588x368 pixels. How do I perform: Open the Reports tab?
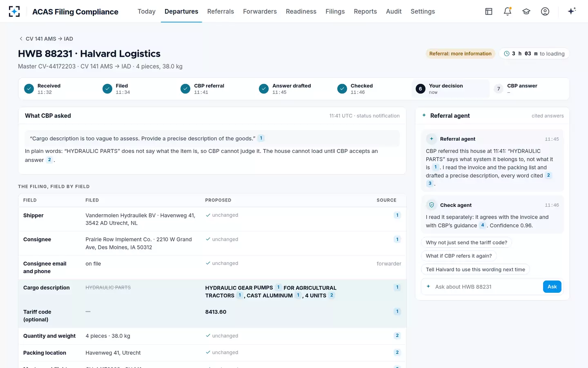(x=365, y=11)
